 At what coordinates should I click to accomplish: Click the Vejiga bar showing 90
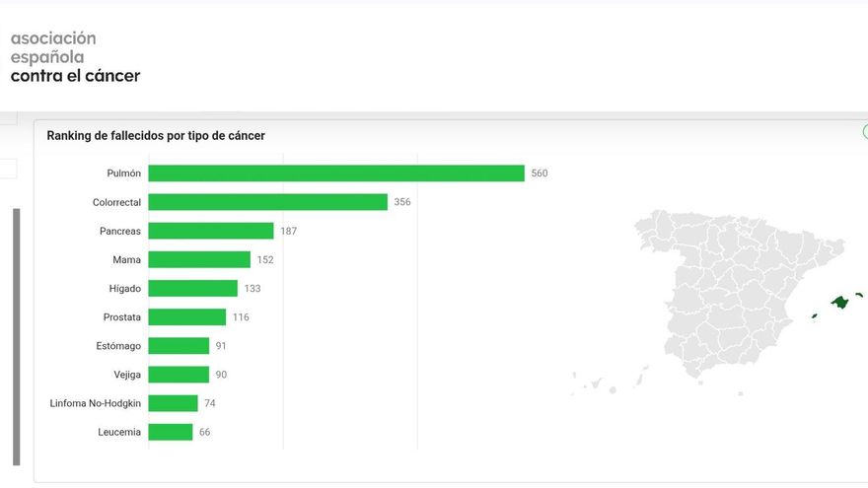[179, 375]
